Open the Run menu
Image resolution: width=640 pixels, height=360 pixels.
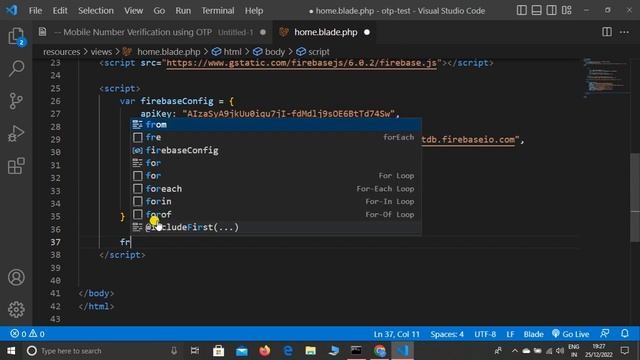(183, 11)
